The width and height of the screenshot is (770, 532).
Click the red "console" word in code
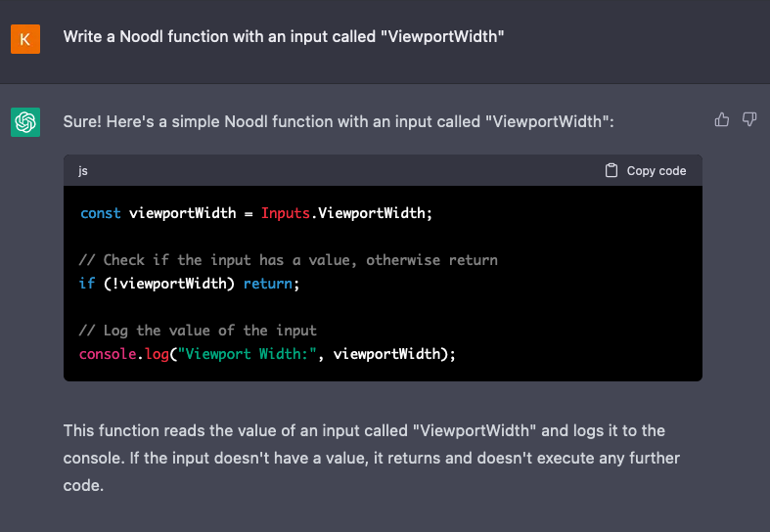click(x=108, y=354)
